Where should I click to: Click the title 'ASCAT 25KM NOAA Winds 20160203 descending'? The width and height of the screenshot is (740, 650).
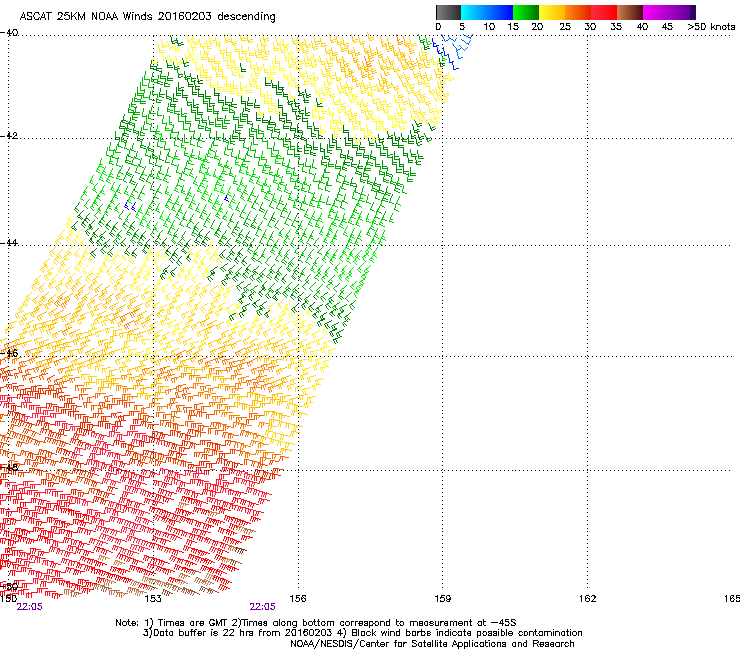coord(147,17)
